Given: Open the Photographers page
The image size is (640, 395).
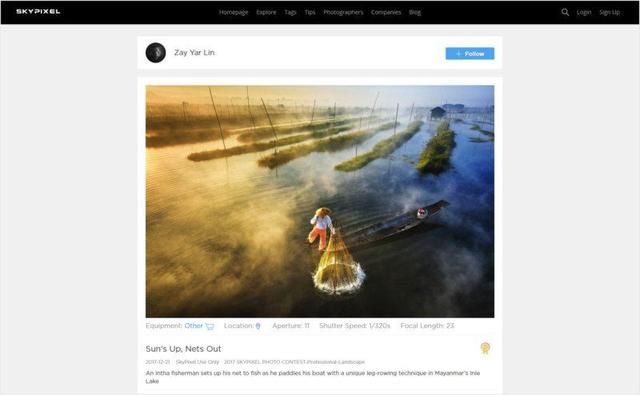Looking at the screenshot, I should tap(343, 12).
